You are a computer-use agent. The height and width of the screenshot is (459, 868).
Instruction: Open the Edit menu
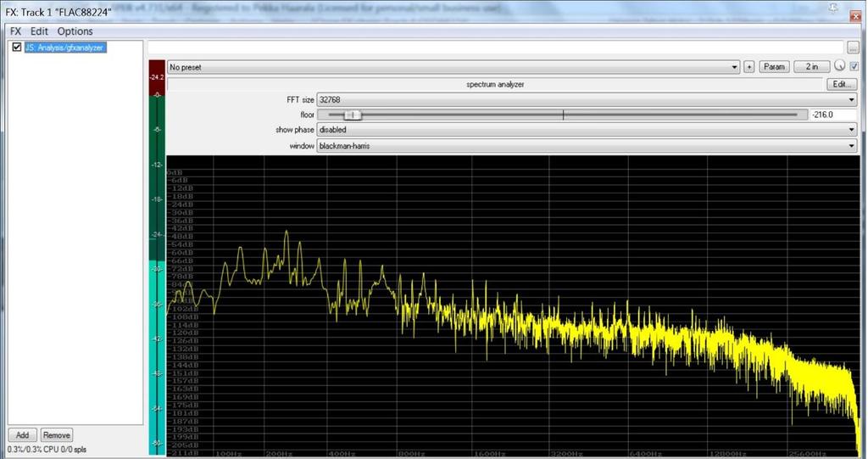pos(39,31)
